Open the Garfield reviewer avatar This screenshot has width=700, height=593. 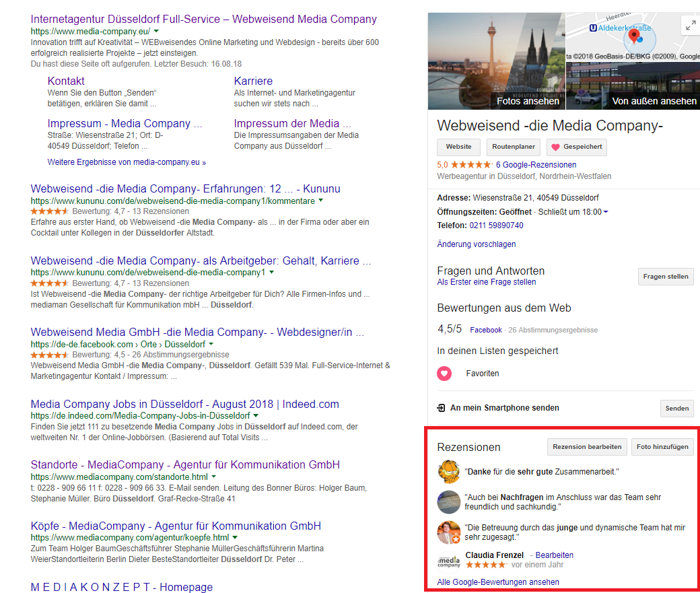[449, 472]
